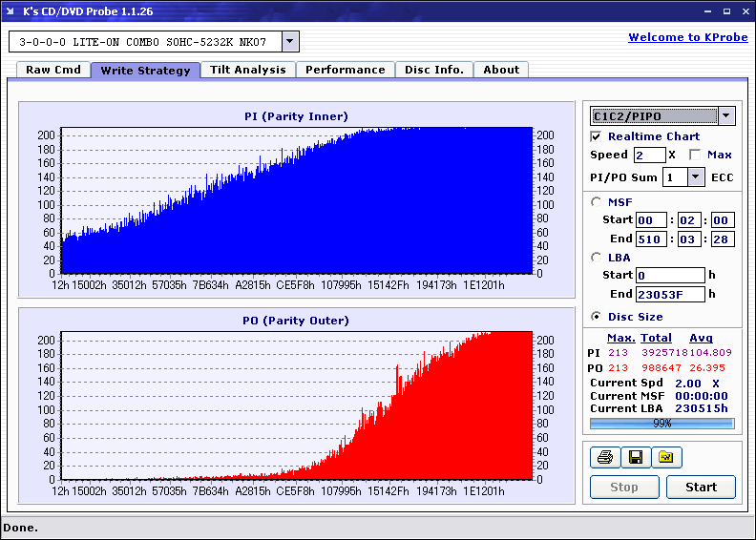Viewport: 756px width, 540px height.
Task: Click the Total column header link
Action: click(x=656, y=338)
